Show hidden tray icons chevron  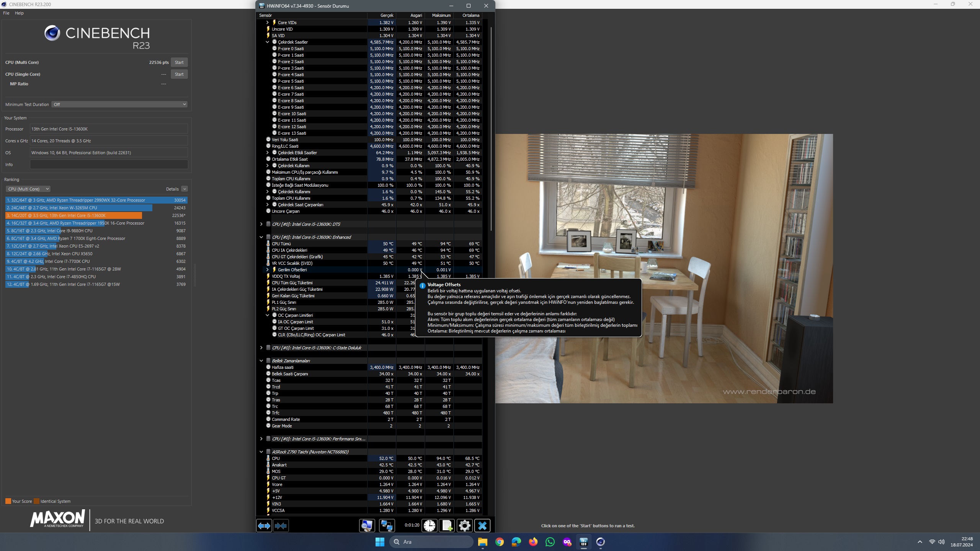coord(920,542)
